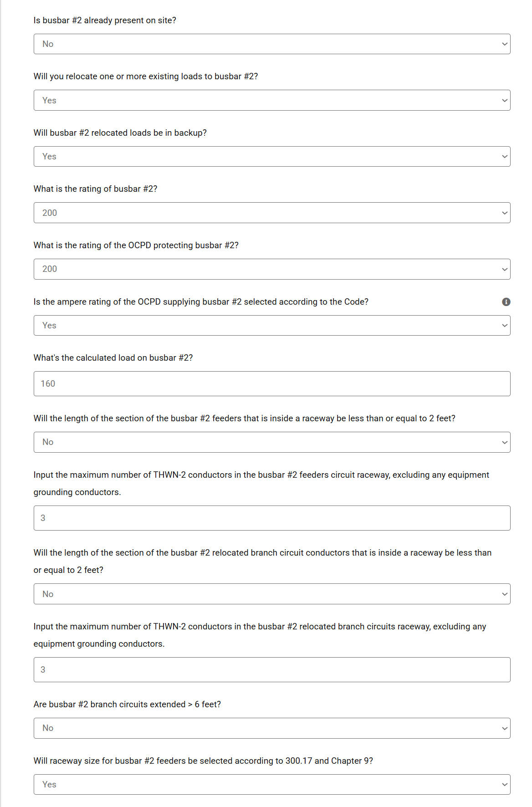The height and width of the screenshot is (807, 532).
Task: Open the 'Is busbar #2 already present' dropdown
Action: [x=272, y=44]
